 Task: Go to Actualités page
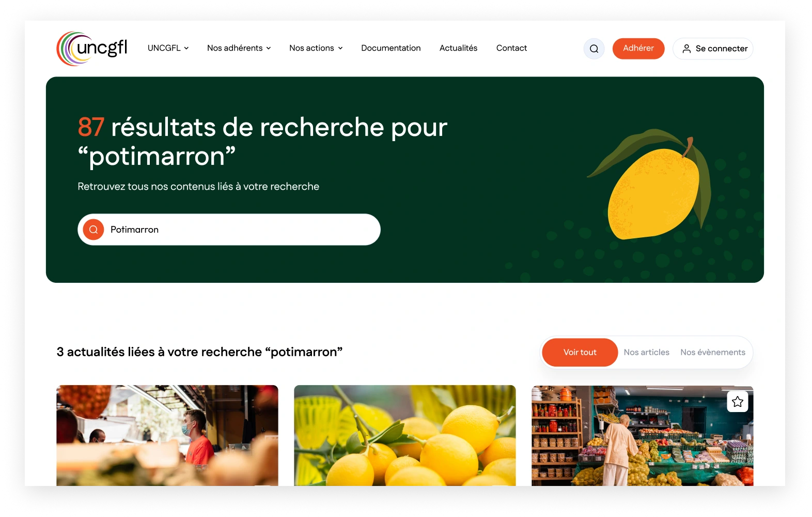click(x=459, y=48)
